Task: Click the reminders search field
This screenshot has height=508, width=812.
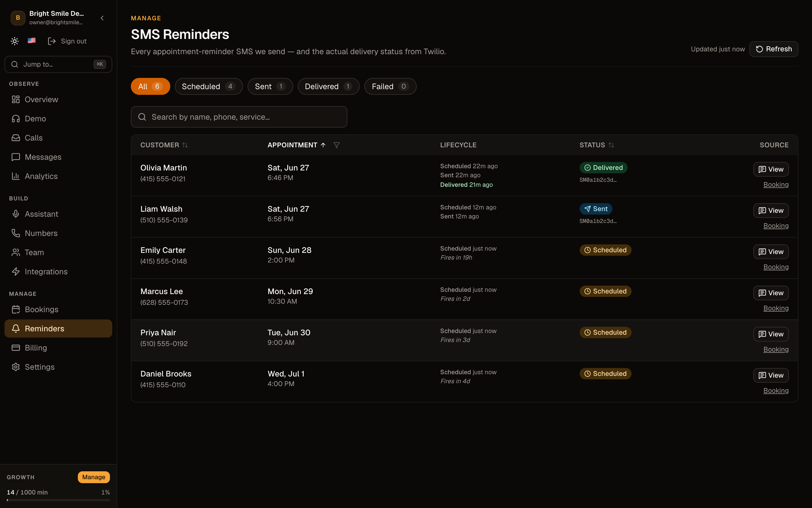Action: pyautogui.click(x=239, y=117)
